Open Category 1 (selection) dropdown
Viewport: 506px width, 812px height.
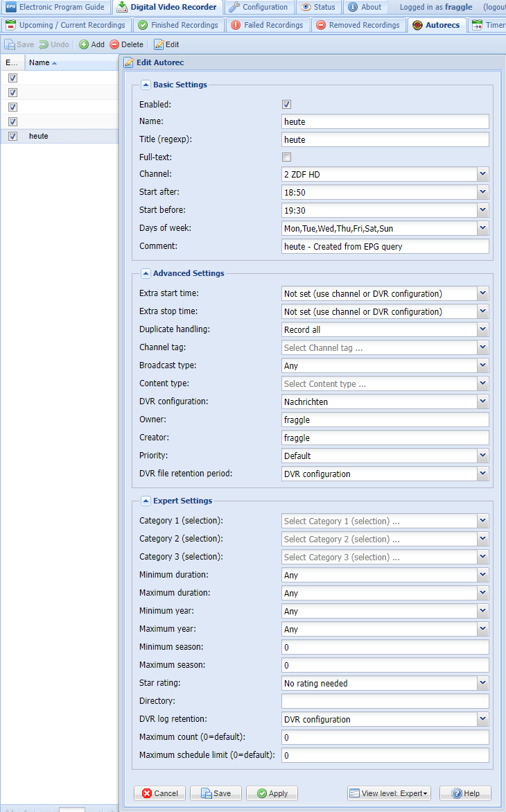(x=482, y=521)
